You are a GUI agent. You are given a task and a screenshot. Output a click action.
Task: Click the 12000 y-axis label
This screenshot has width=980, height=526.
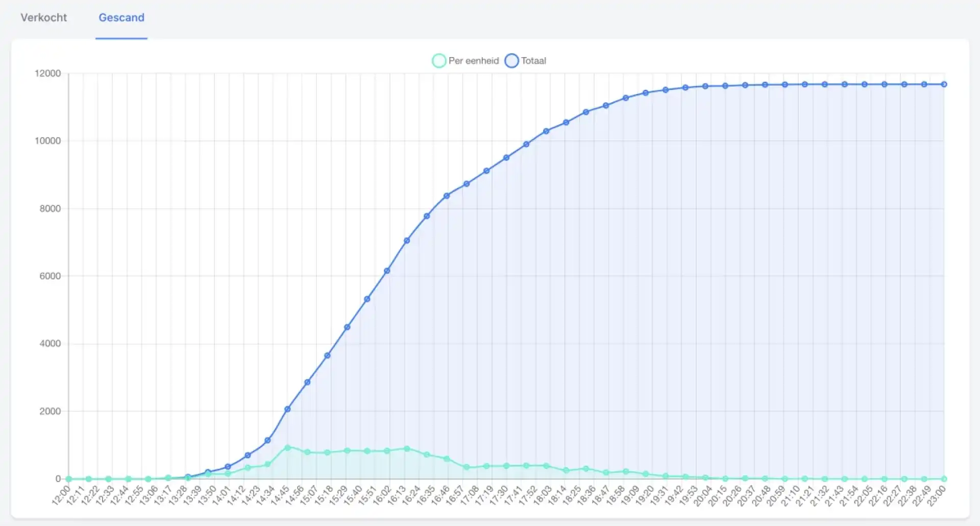(x=47, y=74)
